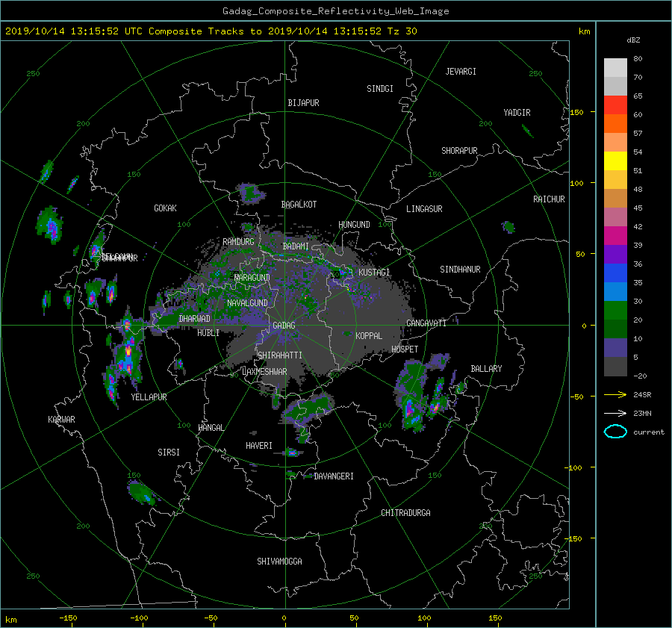Viewport: 672px width, 628px height.
Task: Click the KARWAR coastal label
Action: click(x=61, y=420)
